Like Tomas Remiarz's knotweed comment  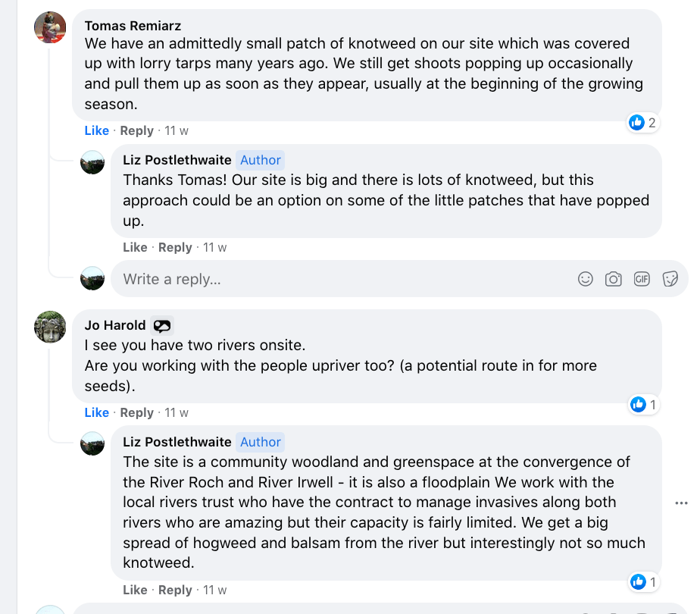pos(96,130)
